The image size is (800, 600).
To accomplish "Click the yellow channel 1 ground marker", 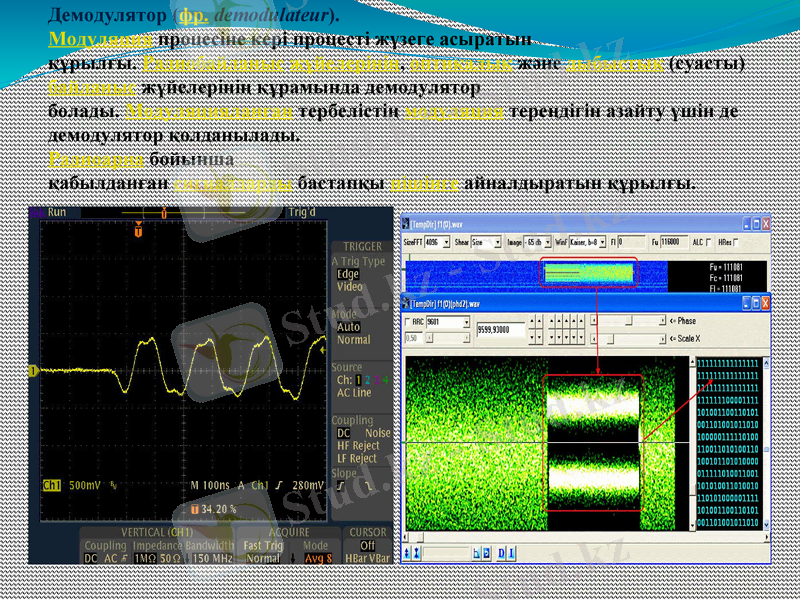I will point(33,371).
